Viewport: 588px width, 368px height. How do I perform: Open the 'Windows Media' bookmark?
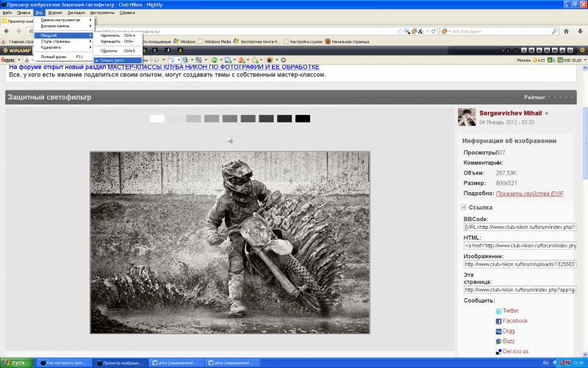click(214, 42)
